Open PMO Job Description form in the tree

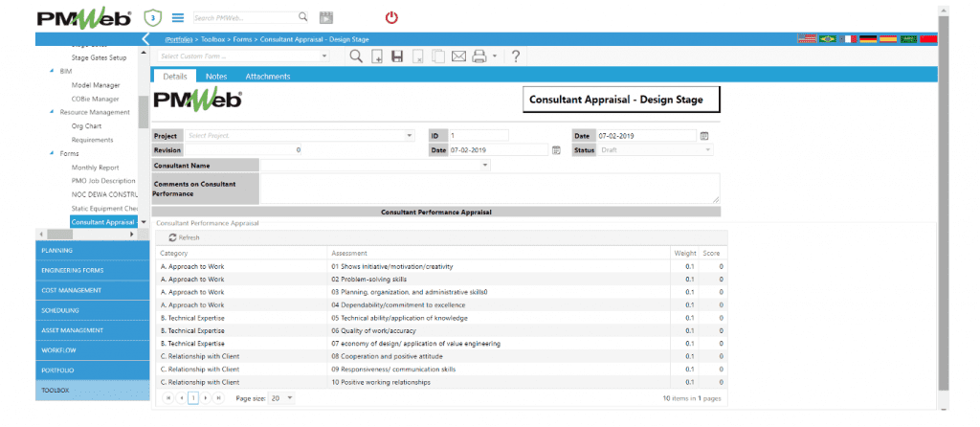coord(103,181)
